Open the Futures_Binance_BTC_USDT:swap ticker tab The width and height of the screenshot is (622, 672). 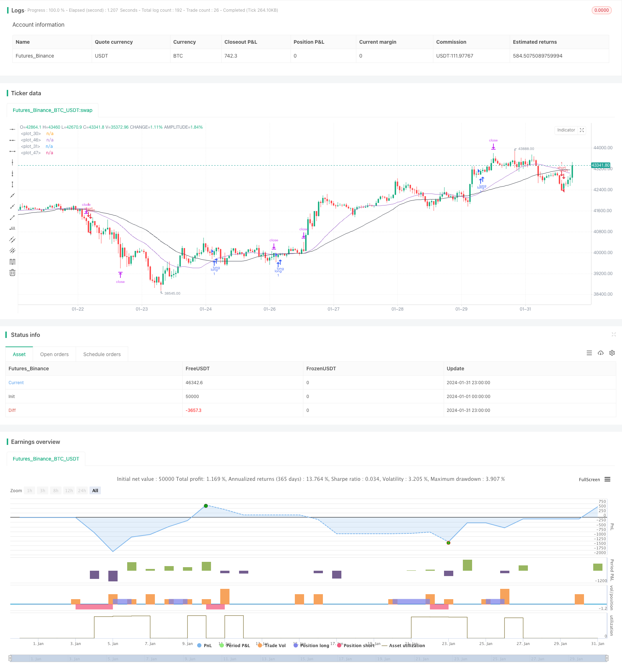pos(53,110)
